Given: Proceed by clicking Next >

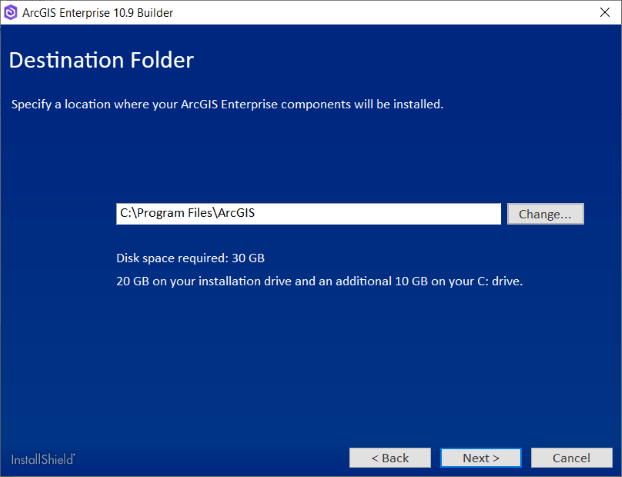Looking at the screenshot, I should (481, 457).
